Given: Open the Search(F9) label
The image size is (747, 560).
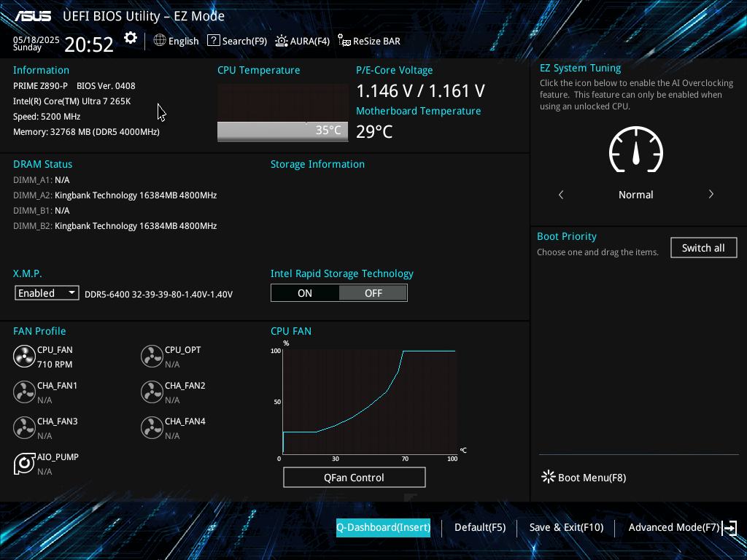Looking at the screenshot, I should 244,41.
